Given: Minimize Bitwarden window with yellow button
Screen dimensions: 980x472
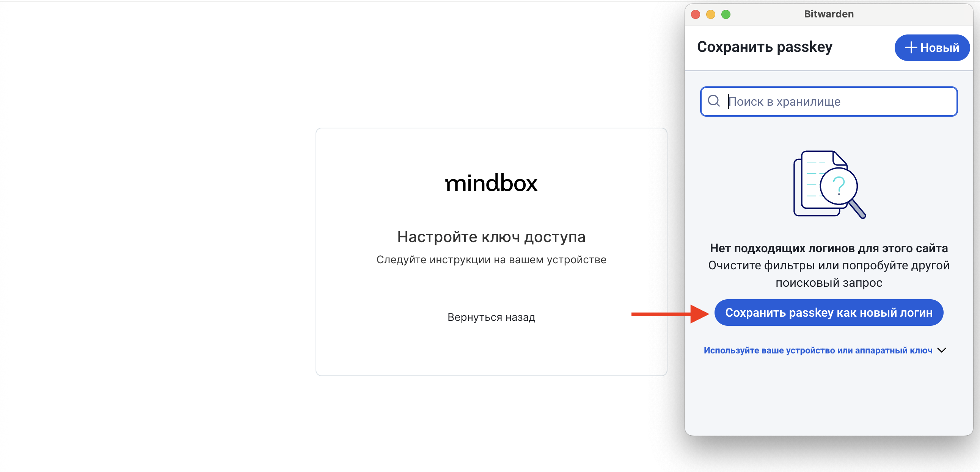Looking at the screenshot, I should click(x=710, y=14).
